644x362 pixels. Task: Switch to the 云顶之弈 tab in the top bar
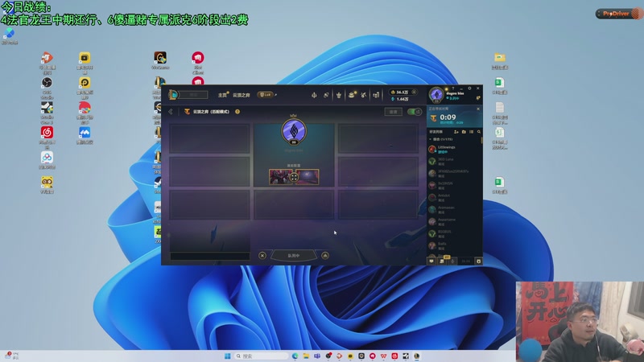242,95
